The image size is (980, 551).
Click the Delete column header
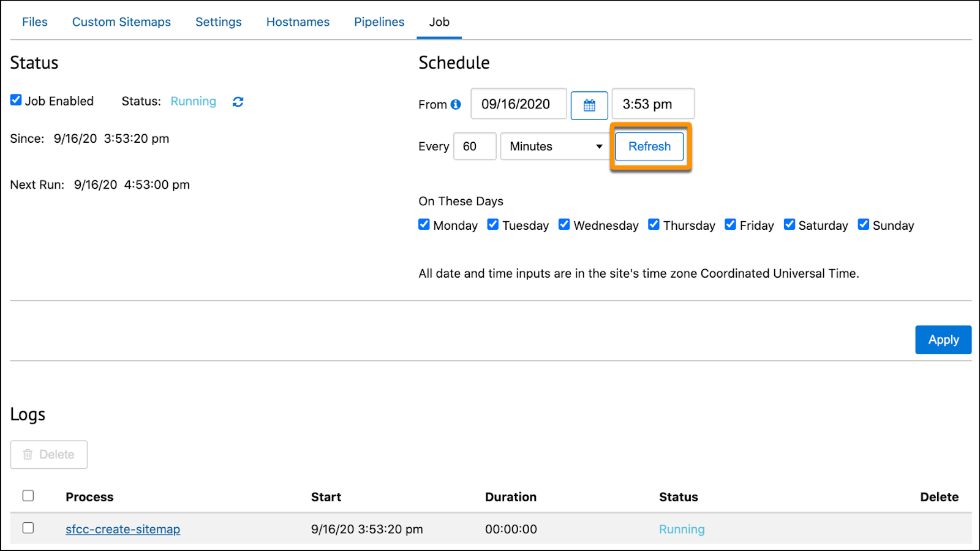(939, 497)
